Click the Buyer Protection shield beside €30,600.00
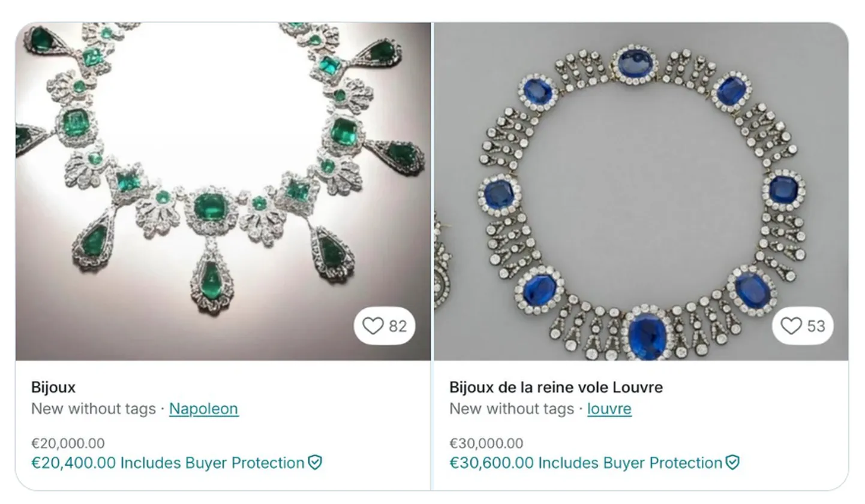The width and height of the screenshot is (865, 504). 732,463
